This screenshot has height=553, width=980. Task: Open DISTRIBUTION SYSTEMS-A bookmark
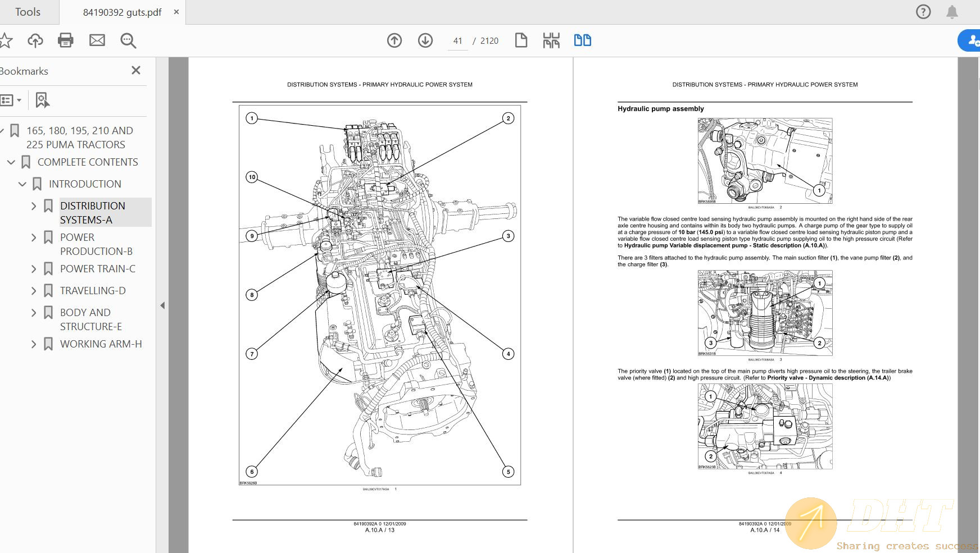pos(93,213)
